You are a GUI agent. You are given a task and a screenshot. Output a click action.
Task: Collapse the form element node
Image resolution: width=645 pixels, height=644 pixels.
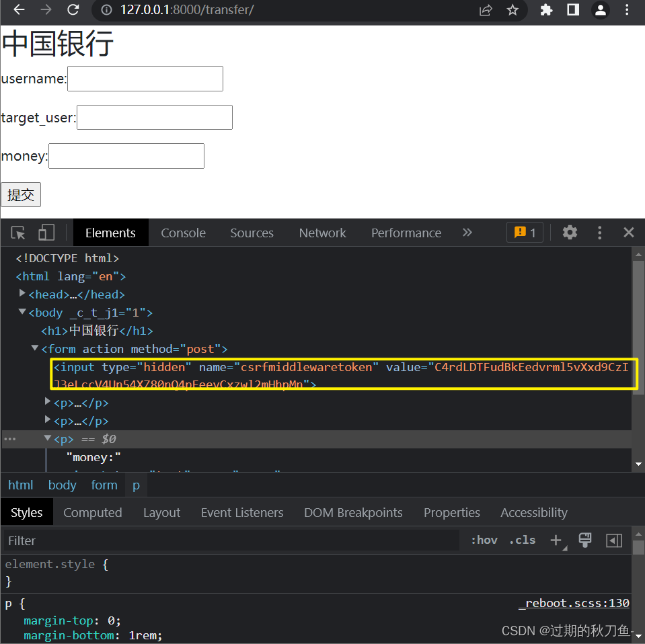35,348
